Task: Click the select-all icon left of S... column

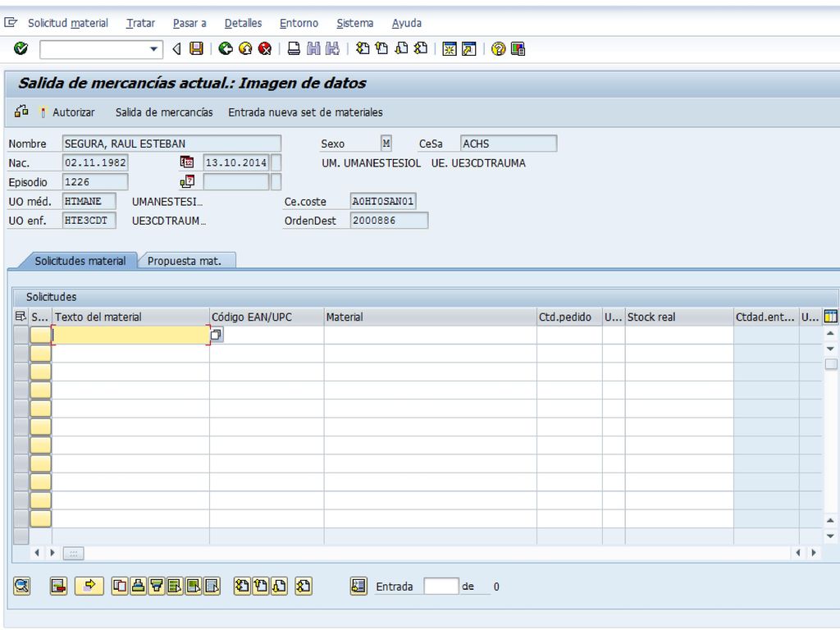Action: (x=21, y=317)
